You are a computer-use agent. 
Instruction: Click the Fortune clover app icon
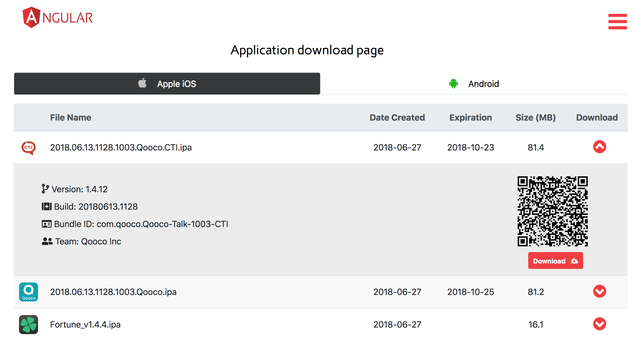tap(29, 324)
